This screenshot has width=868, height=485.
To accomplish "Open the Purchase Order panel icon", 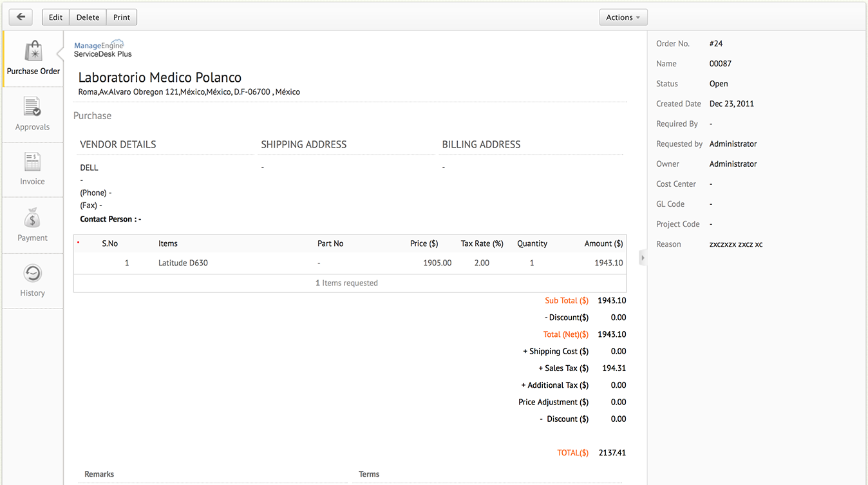I will [x=32, y=58].
